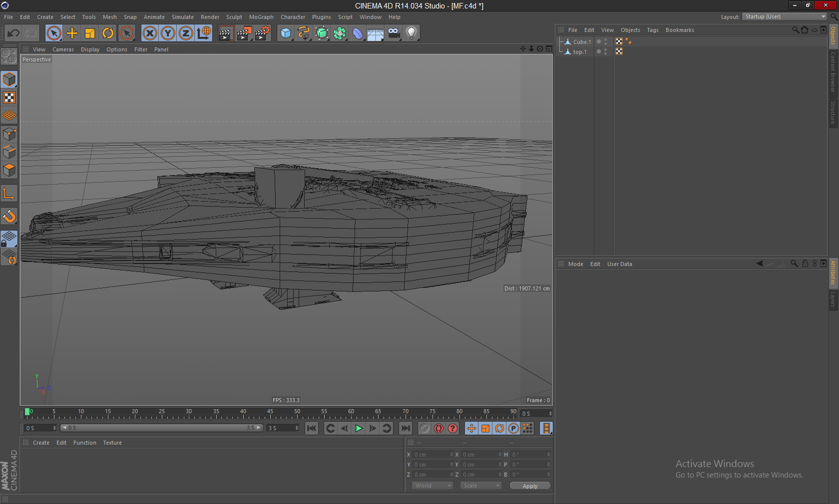This screenshot has height=504, width=839.
Task: Toggle Y-axis lock
Action: coord(168,33)
